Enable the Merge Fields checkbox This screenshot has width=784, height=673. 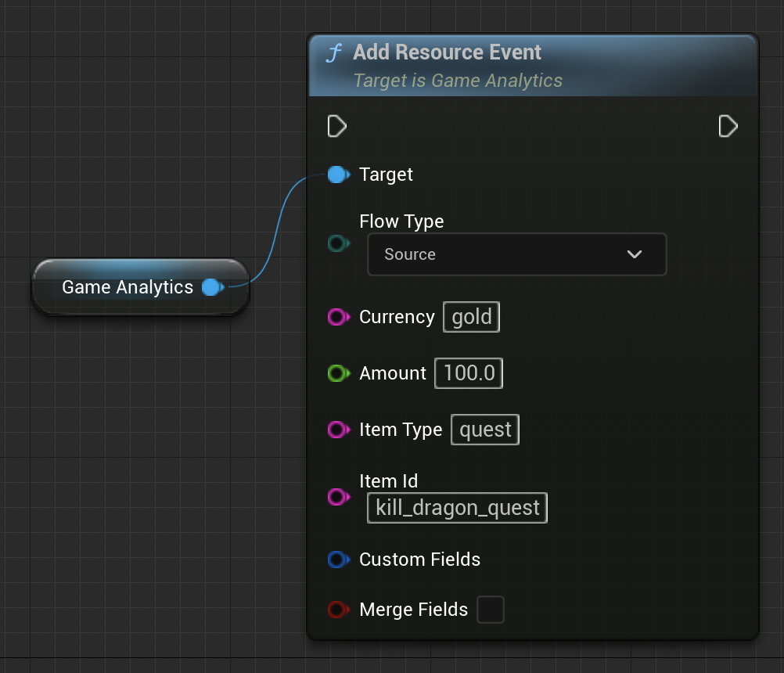pos(491,610)
